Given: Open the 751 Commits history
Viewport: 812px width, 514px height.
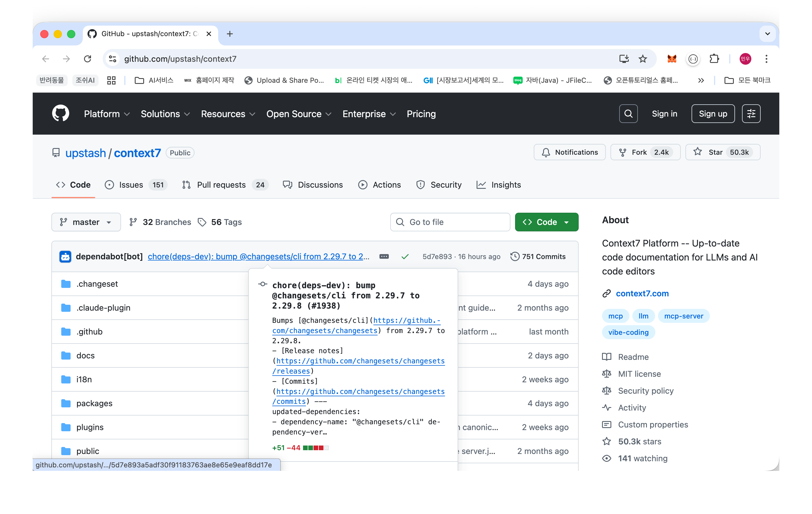Looking at the screenshot, I should 538,257.
